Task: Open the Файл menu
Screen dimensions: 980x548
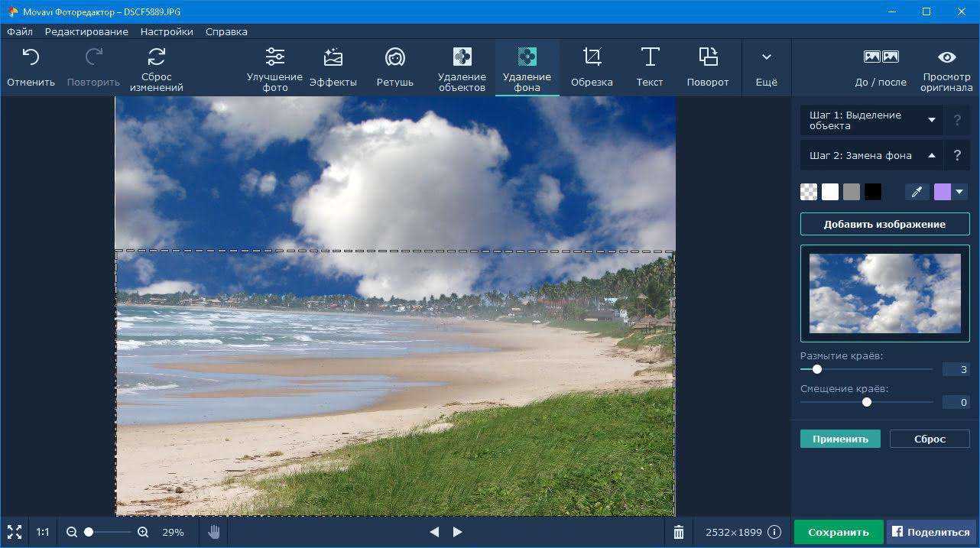Action: point(20,32)
